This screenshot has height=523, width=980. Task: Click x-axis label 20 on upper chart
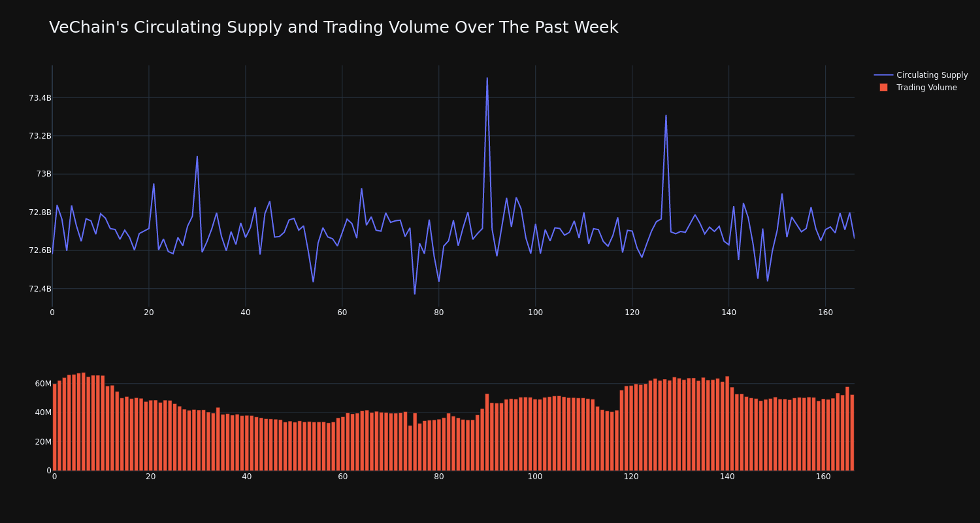coord(148,312)
